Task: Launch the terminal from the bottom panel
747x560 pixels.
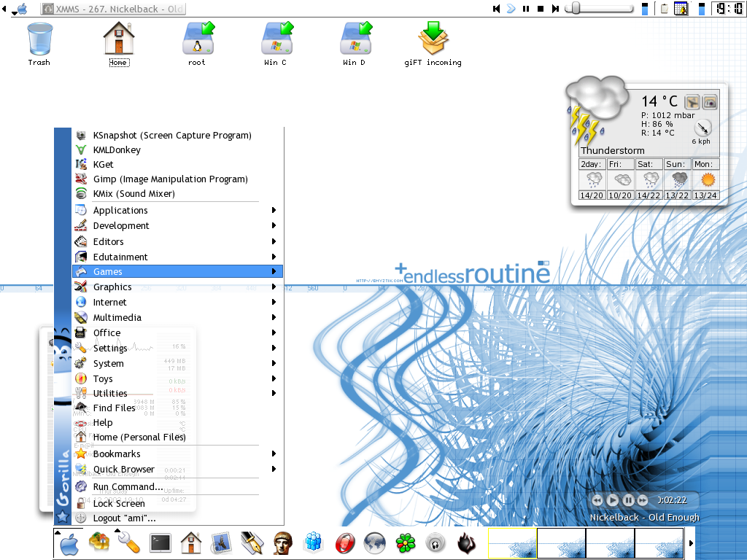Action: [x=160, y=542]
